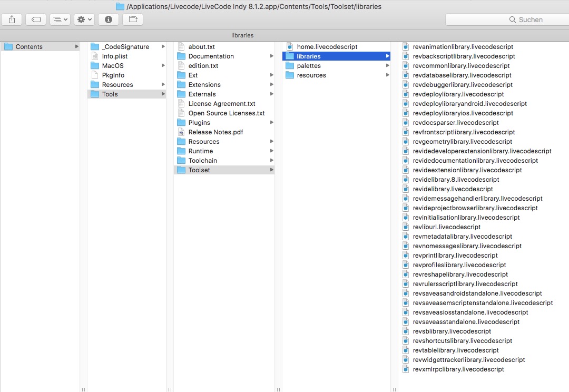Click the New Folder toolbar icon

pyautogui.click(x=133, y=19)
